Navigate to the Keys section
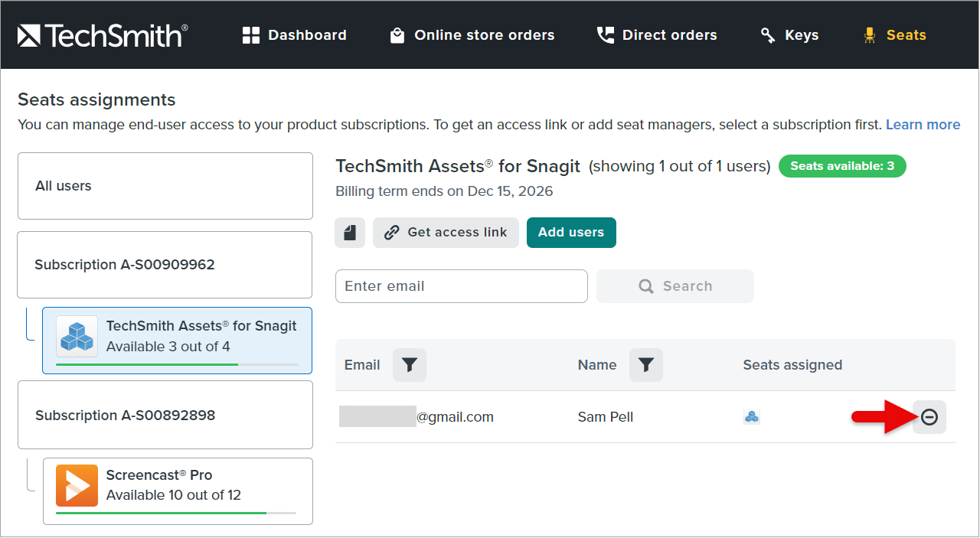 pos(789,35)
